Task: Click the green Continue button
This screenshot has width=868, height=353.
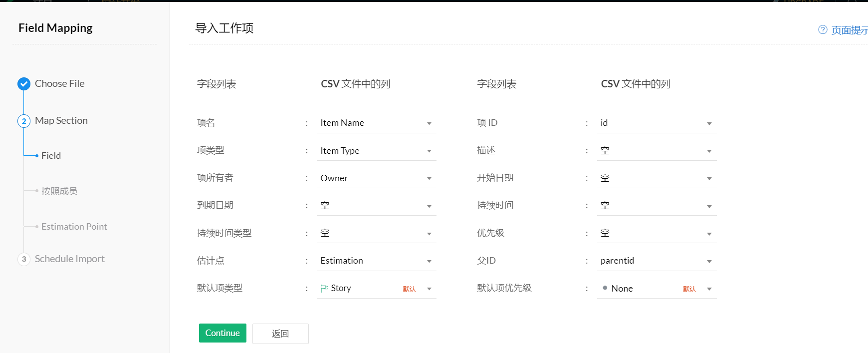Action: pos(222,333)
